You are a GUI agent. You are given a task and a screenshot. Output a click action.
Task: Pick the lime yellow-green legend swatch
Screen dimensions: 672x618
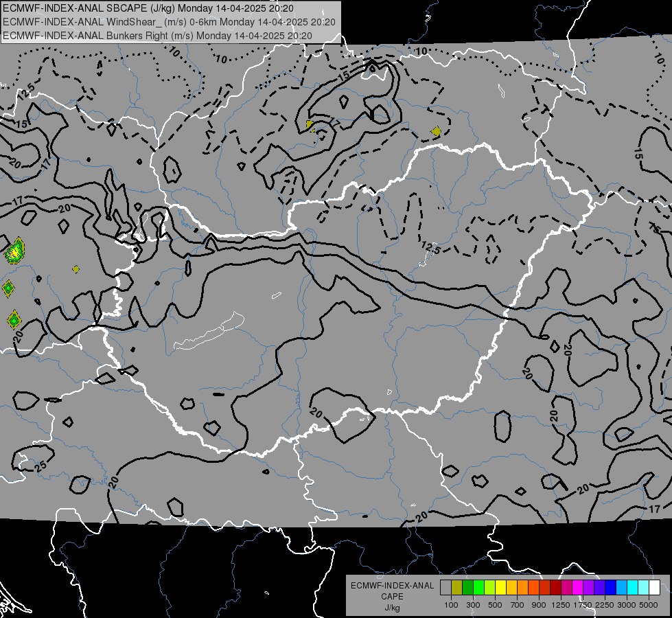pos(490,588)
